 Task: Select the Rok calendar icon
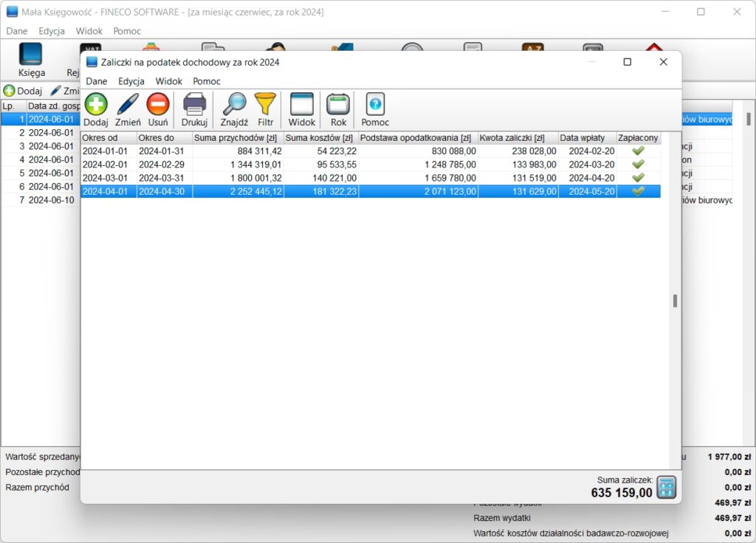[x=338, y=105]
